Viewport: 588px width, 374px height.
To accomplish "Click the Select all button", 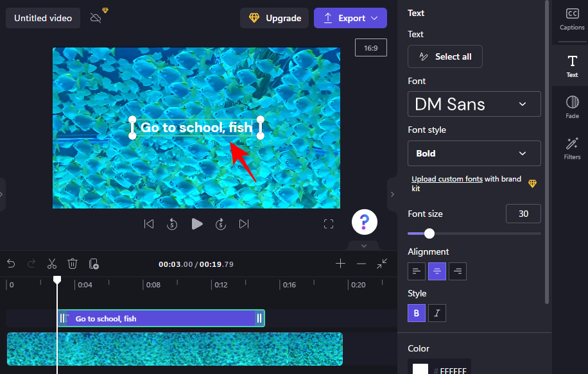I will pyautogui.click(x=445, y=56).
